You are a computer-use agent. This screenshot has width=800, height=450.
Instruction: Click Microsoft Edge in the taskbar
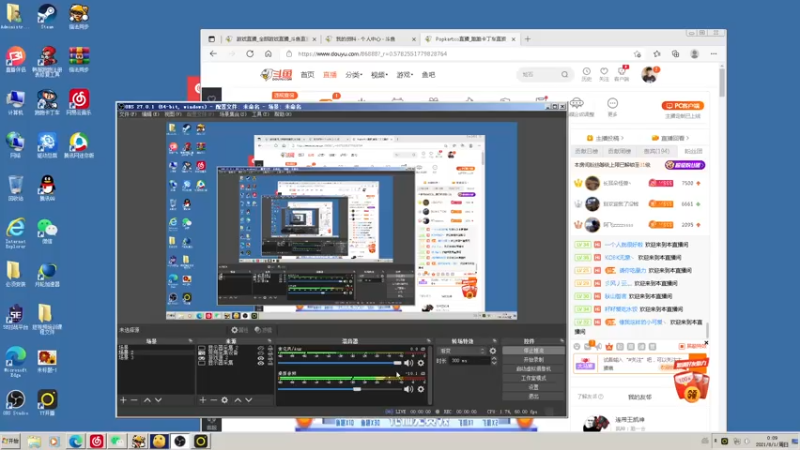coord(76,441)
